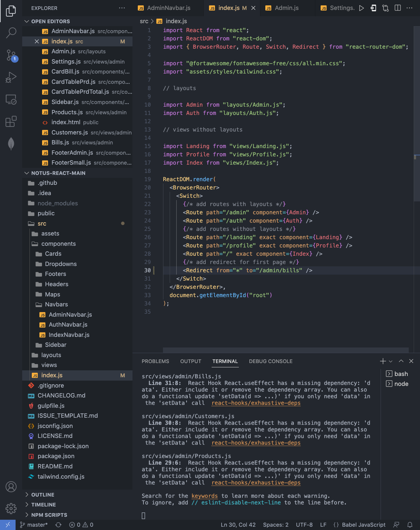Open package.json in file tree
The width and height of the screenshot is (420, 530).
(77, 456)
